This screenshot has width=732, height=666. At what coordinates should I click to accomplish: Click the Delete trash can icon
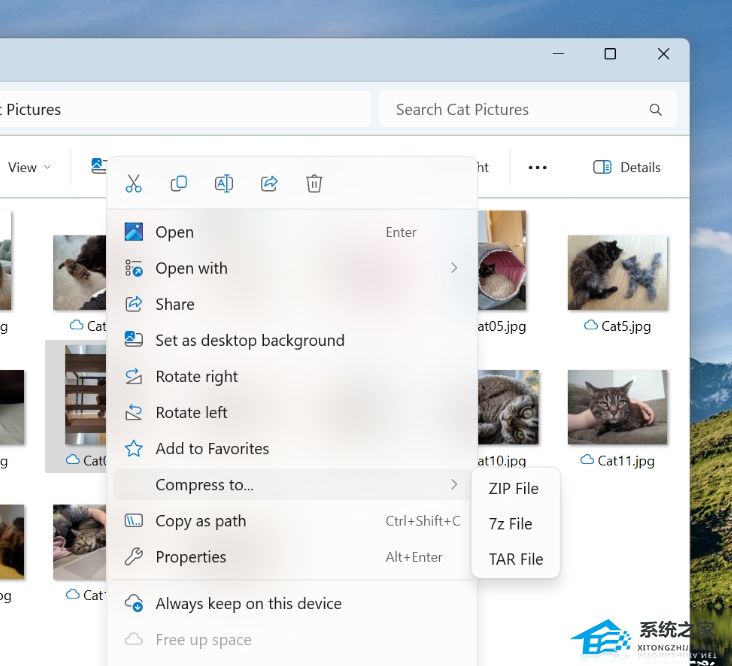[314, 183]
